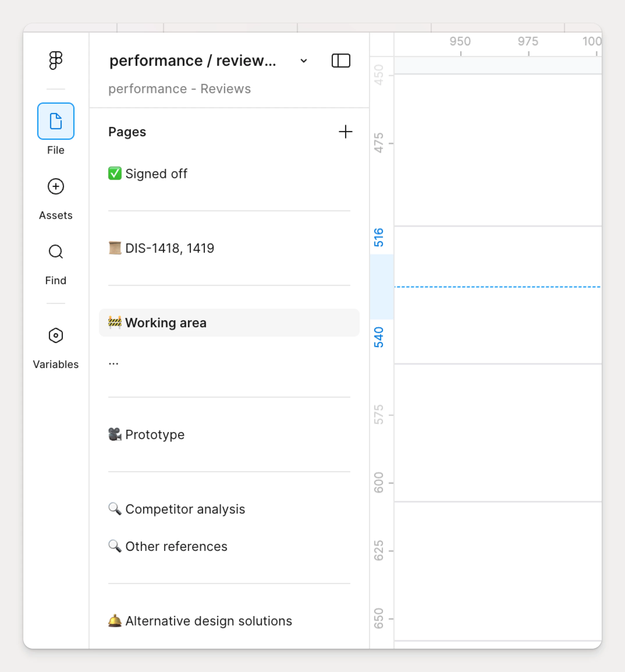This screenshot has width=625, height=672.
Task: Select the Working area page
Action: [x=166, y=323]
